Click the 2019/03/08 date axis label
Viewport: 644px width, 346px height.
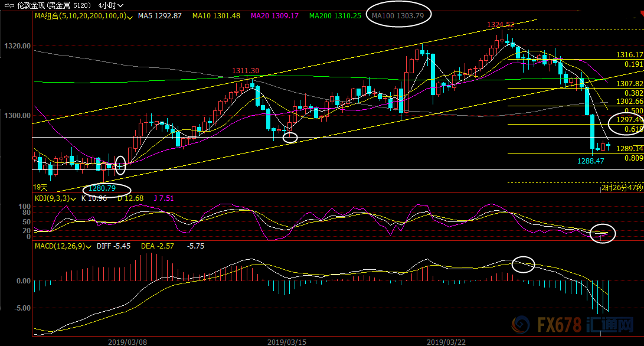tap(128, 342)
